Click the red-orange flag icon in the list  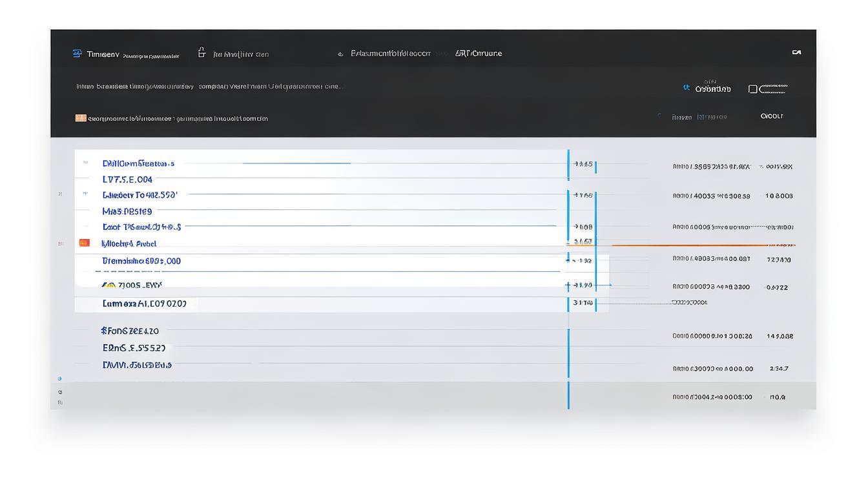pos(84,243)
